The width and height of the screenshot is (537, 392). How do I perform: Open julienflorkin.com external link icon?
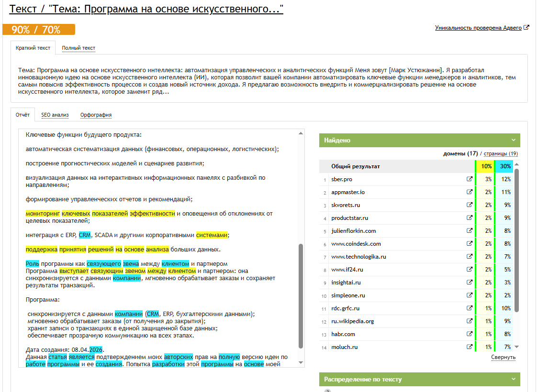pos(470,230)
